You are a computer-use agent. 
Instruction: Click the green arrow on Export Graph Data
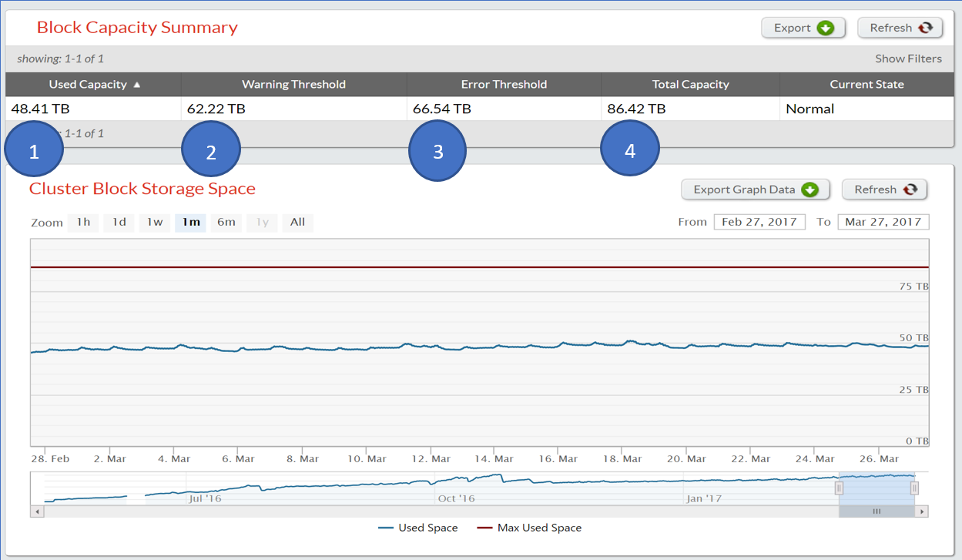809,189
